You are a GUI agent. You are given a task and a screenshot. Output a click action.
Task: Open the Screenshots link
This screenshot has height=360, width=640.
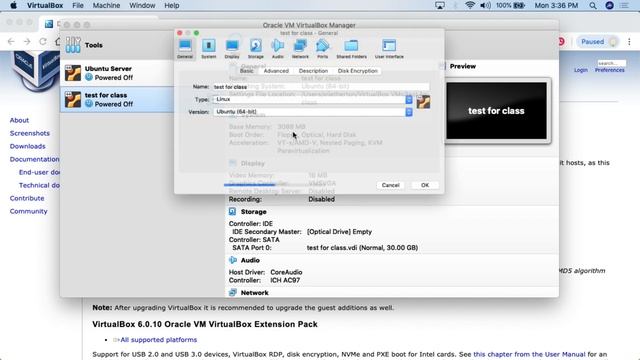tap(30, 133)
